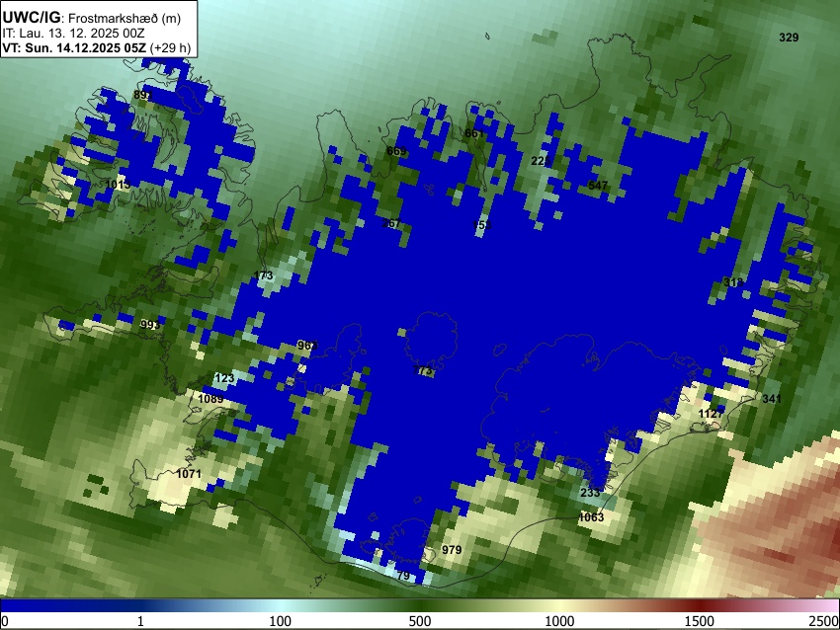Click the map value 153
The image size is (840, 630).
pyautogui.click(x=482, y=225)
